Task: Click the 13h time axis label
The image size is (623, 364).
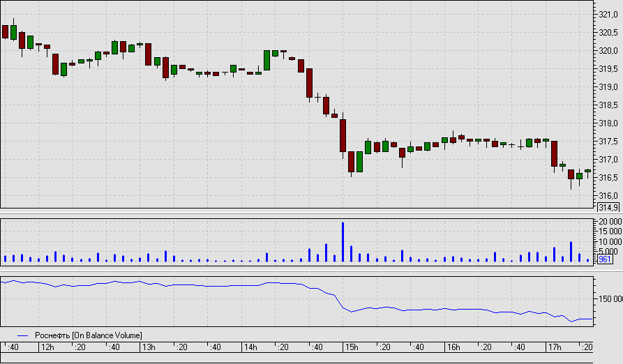Action: pyautogui.click(x=149, y=347)
